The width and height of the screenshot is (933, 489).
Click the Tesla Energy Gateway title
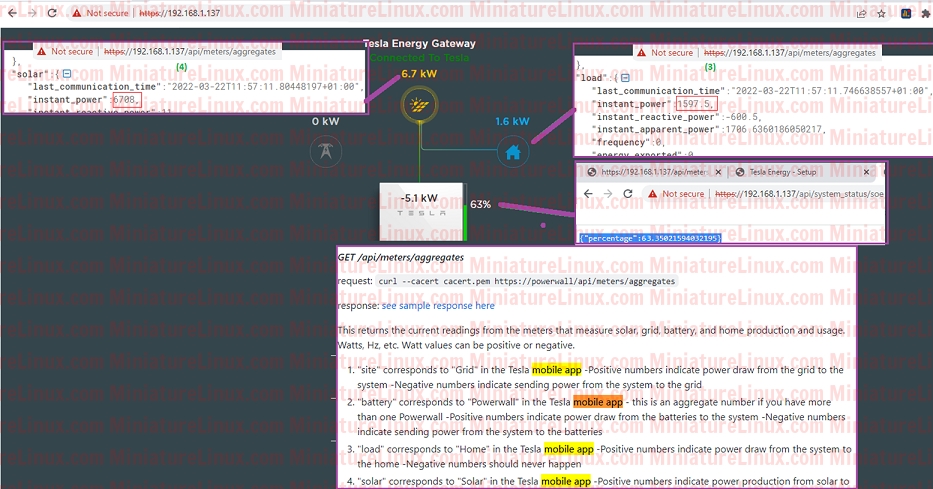419,43
